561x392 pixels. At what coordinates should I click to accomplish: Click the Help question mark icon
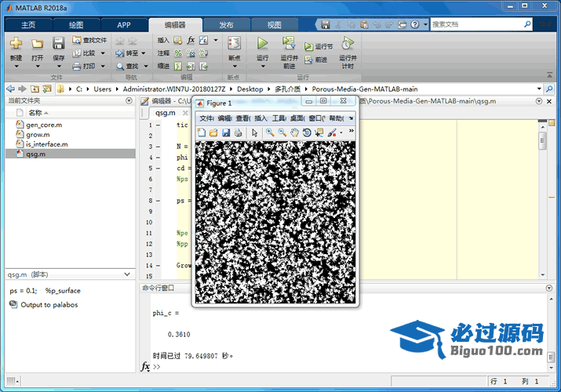tap(414, 24)
